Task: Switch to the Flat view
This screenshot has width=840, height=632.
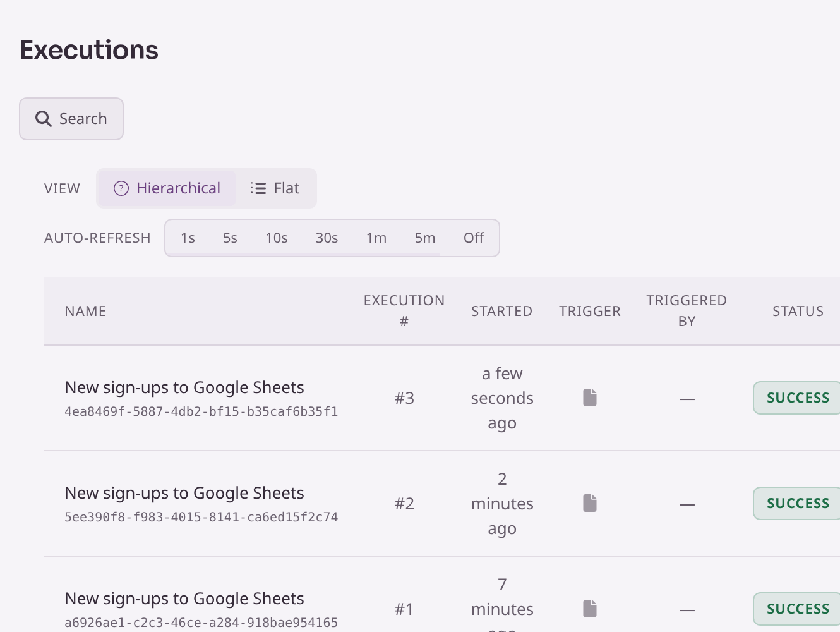Action: pos(275,188)
